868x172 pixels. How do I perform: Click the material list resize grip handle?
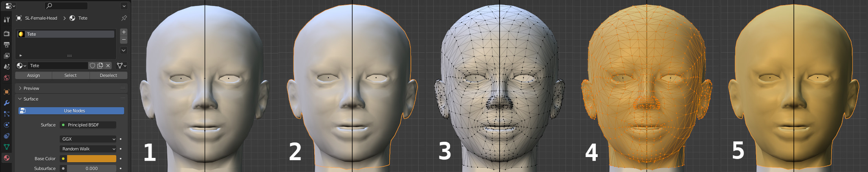[70, 56]
